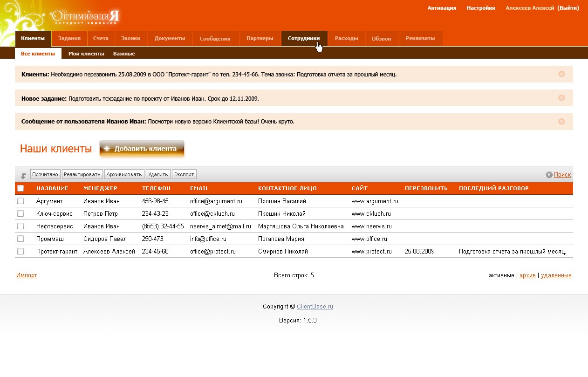Switch to the Мои клиенты subtab

pos(86,54)
